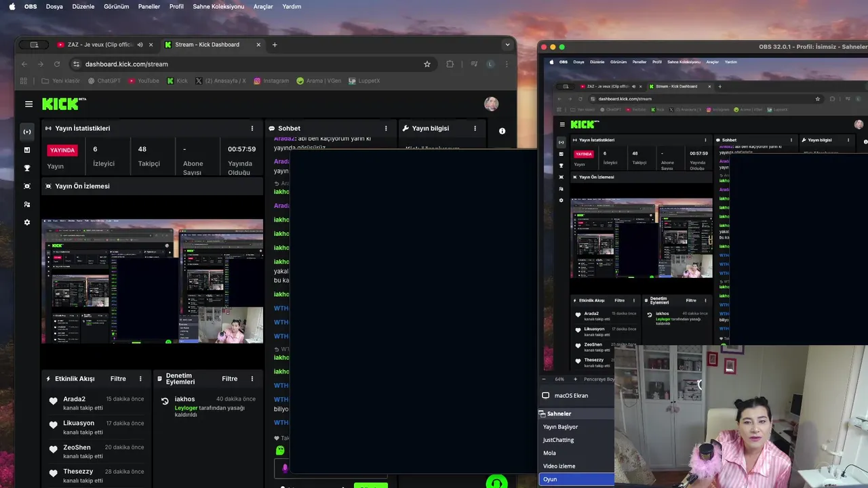Open the second sidebar icon below stream
The image size is (868, 488).
click(27, 150)
